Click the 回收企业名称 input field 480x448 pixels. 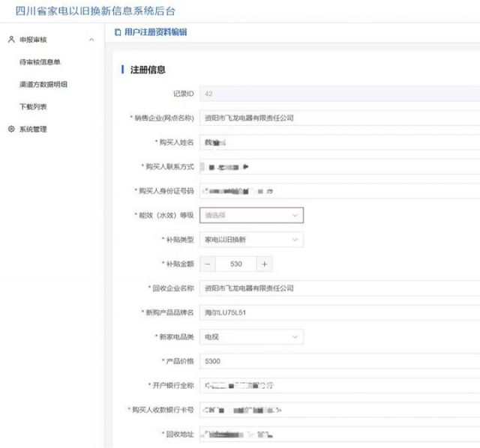(x=337, y=288)
